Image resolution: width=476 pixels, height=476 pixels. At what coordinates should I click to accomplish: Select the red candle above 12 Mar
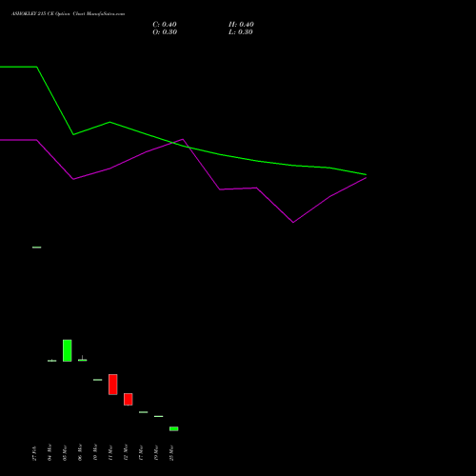tap(129, 399)
